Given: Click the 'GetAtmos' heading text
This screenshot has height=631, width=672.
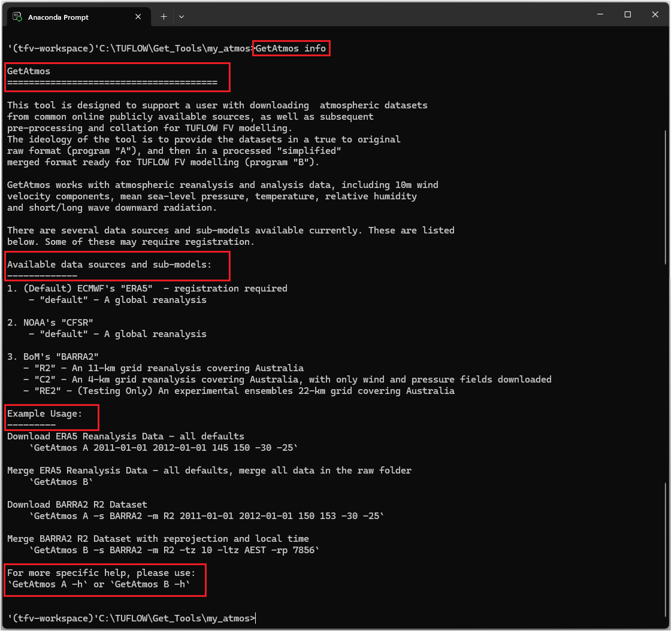Looking at the screenshot, I should 29,71.
